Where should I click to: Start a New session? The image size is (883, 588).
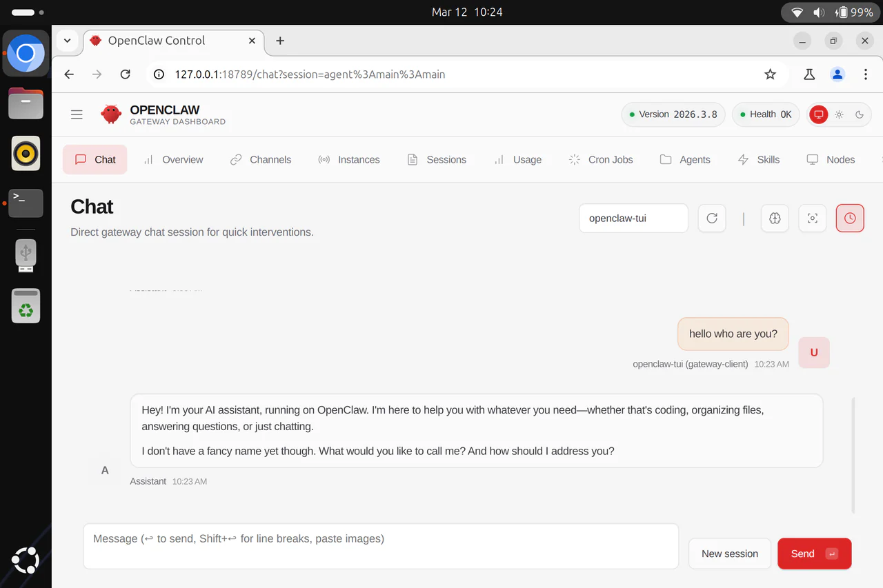[730, 554]
